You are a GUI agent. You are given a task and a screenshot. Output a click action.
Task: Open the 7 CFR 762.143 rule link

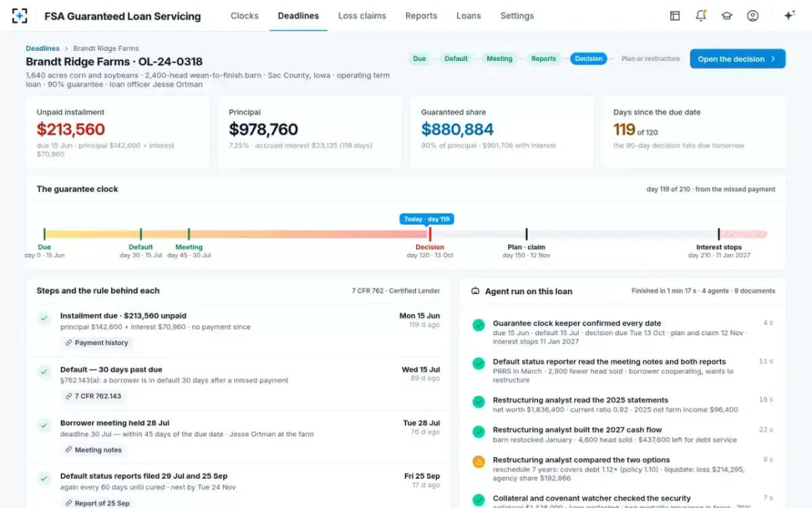pos(94,396)
